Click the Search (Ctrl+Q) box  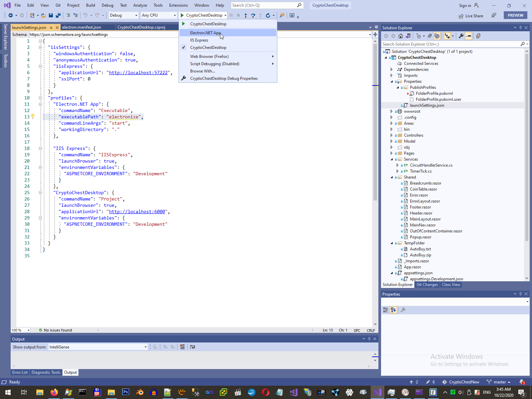[267, 5]
